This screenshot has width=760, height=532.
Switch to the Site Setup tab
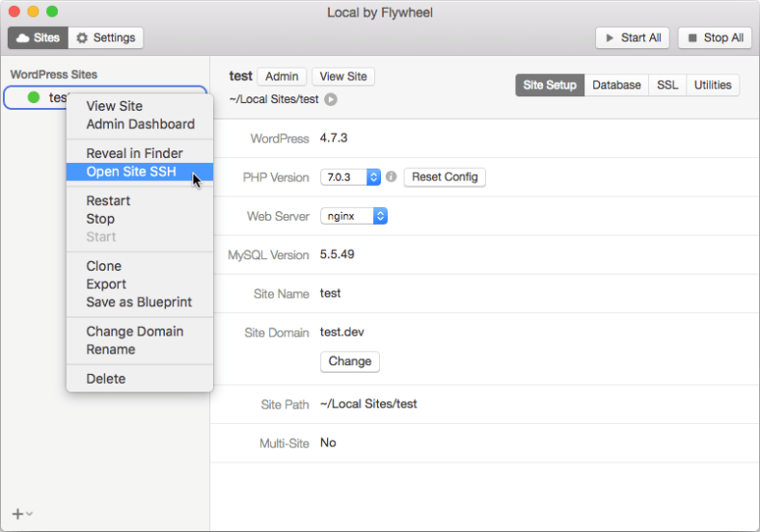tap(550, 85)
